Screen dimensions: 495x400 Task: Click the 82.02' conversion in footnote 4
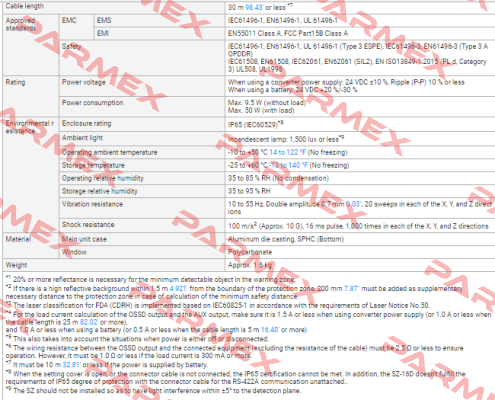(89, 322)
